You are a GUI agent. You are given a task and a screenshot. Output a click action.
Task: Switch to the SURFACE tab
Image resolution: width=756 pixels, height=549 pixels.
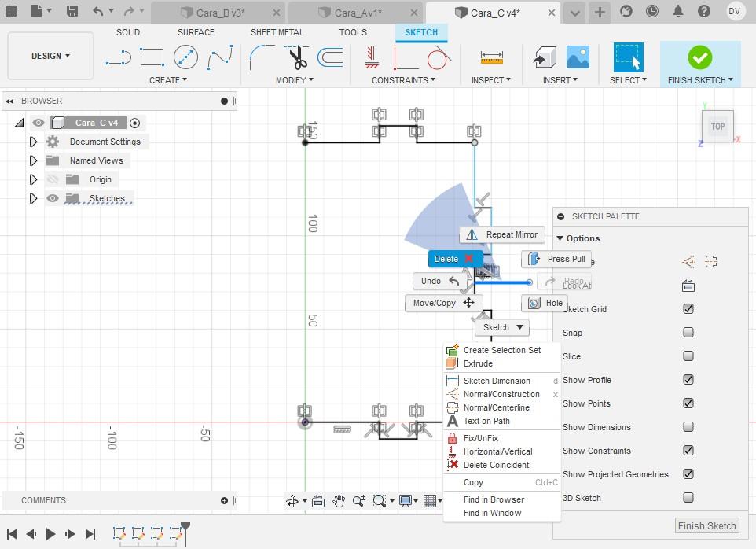click(x=196, y=32)
